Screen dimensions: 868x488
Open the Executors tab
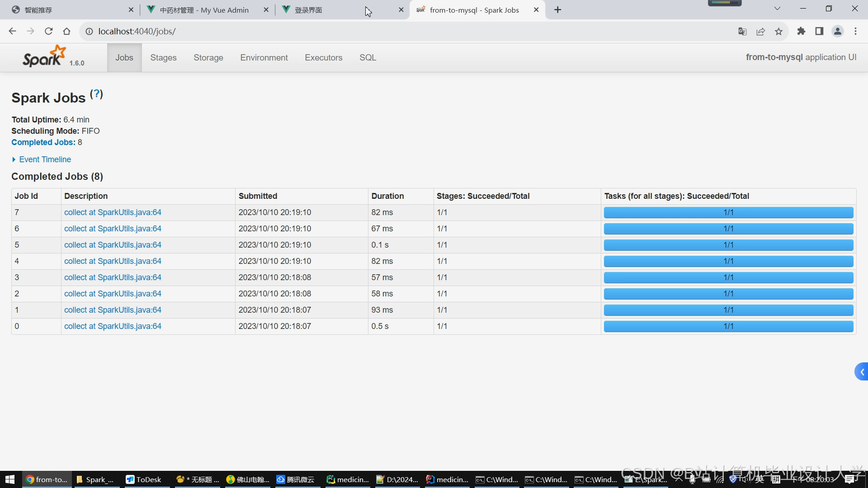(323, 57)
